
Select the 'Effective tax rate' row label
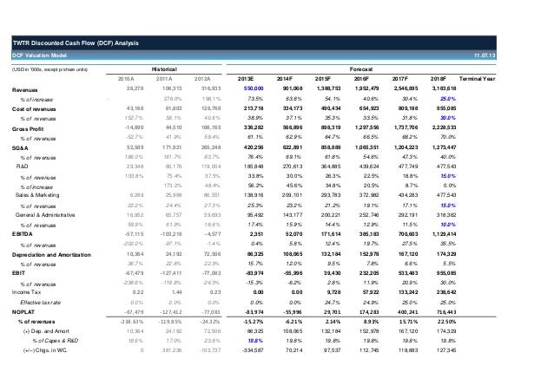click(40, 303)
